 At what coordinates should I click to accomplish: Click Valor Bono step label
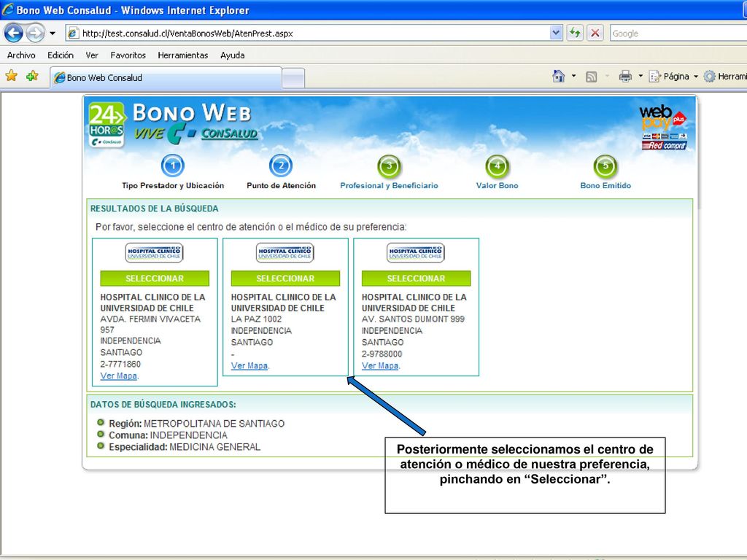tap(497, 186)
